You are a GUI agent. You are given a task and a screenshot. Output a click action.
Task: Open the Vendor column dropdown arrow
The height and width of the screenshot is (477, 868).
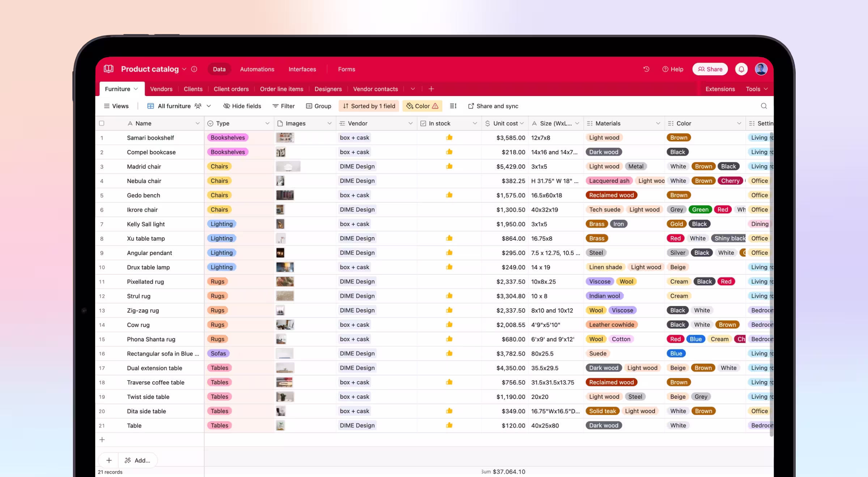tap(410, 123)
